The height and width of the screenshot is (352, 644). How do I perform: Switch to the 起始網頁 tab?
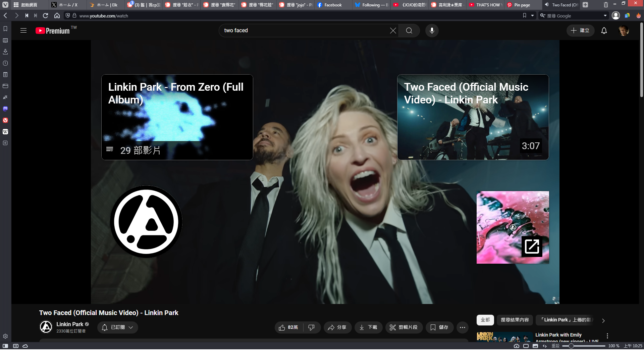[29, 5]
